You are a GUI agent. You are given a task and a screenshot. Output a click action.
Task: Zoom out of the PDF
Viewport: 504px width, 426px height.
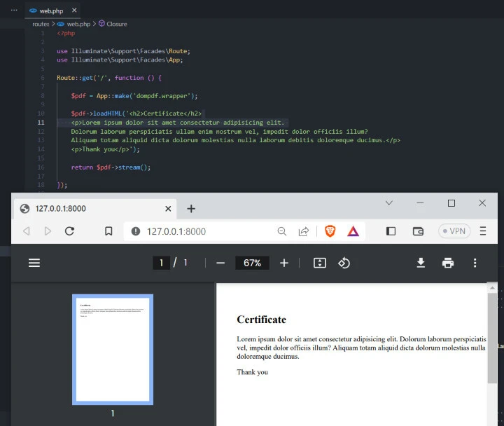tap(220, 263)
